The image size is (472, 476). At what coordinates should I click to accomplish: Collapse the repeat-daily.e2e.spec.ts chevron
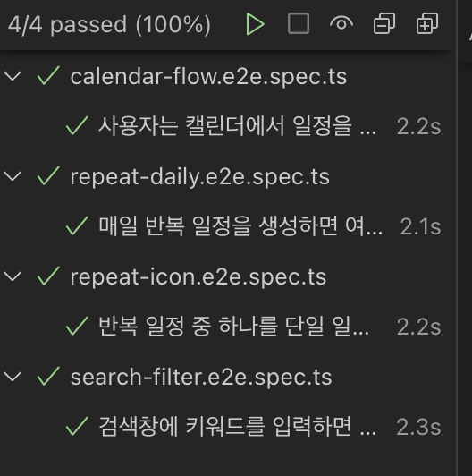pyautogui.click(x=13, y=176)
